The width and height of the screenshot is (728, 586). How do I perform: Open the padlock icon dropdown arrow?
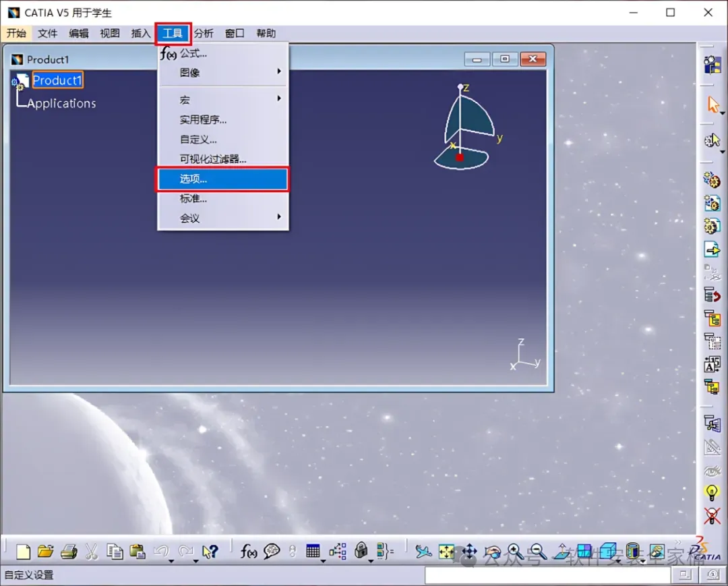(x=371, y=562)
